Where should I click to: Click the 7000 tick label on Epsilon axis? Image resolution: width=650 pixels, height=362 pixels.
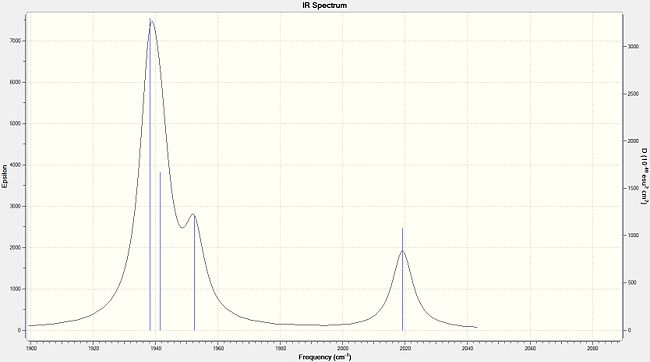coord(16,41)
